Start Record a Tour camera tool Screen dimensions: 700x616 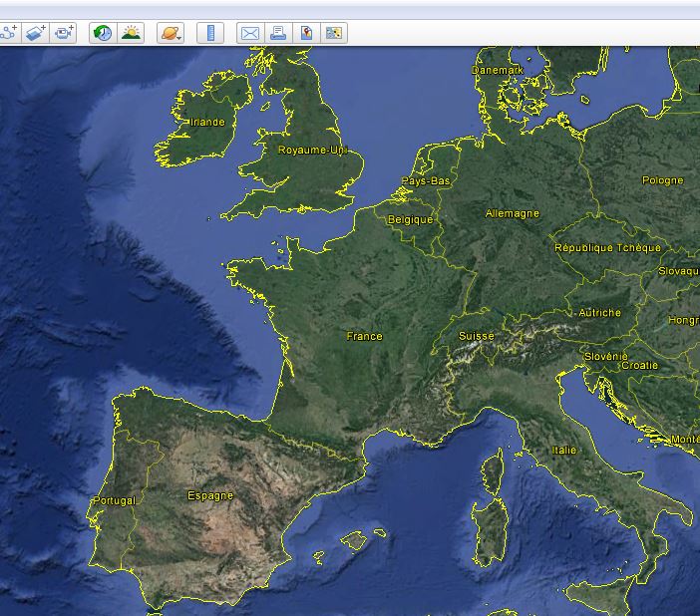(64, 33)
